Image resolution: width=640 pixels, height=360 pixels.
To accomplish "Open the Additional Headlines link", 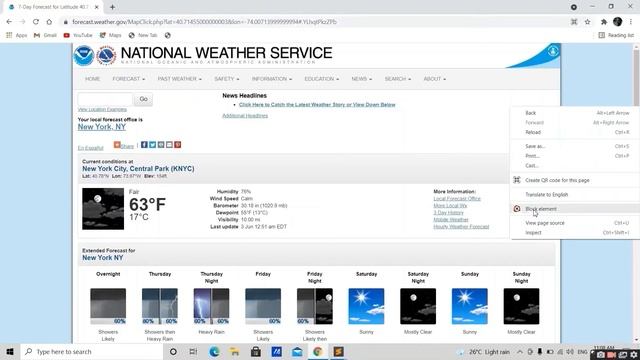I will click(245, 116).
